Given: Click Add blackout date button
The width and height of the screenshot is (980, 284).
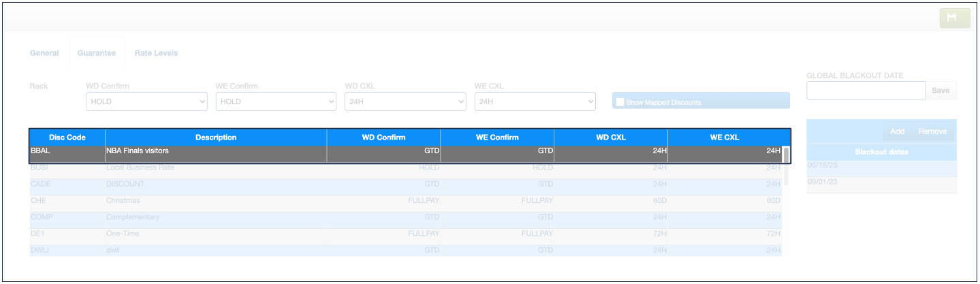Looking at the screenshot, I should click(x=897, y=131).
